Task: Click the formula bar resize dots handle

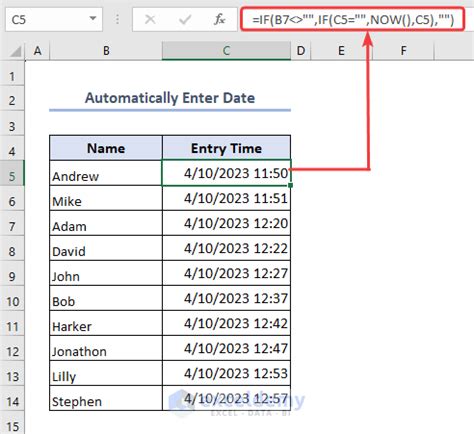Action: point(117,20)
